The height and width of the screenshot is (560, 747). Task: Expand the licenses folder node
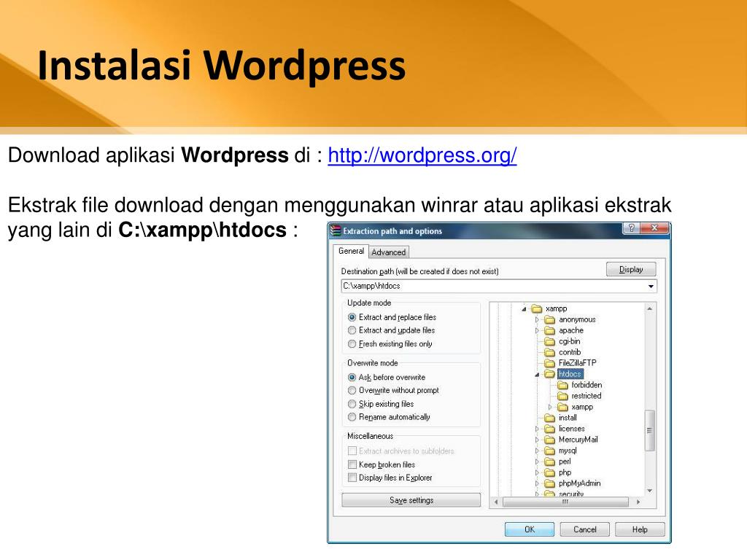[537, 429]
